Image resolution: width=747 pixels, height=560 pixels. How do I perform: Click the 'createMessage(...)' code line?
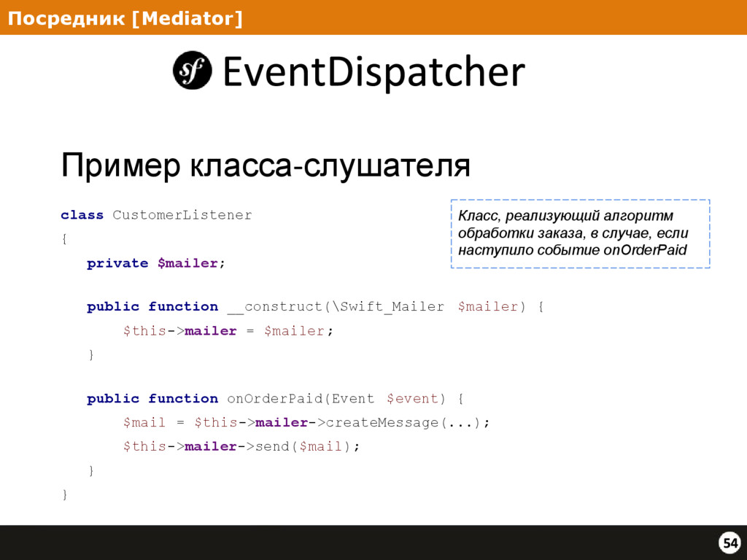tap(306, 422)
